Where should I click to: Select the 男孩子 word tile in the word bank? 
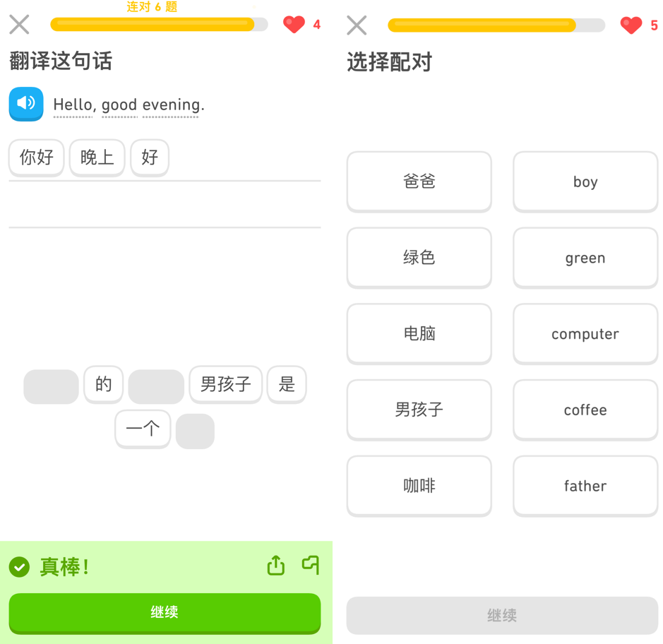click(226, 384)
